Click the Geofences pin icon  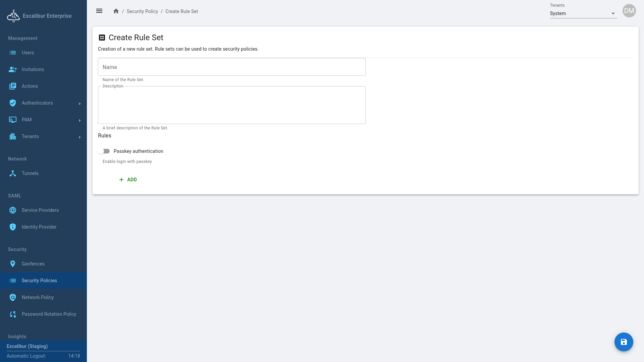(x=13, y=264)
